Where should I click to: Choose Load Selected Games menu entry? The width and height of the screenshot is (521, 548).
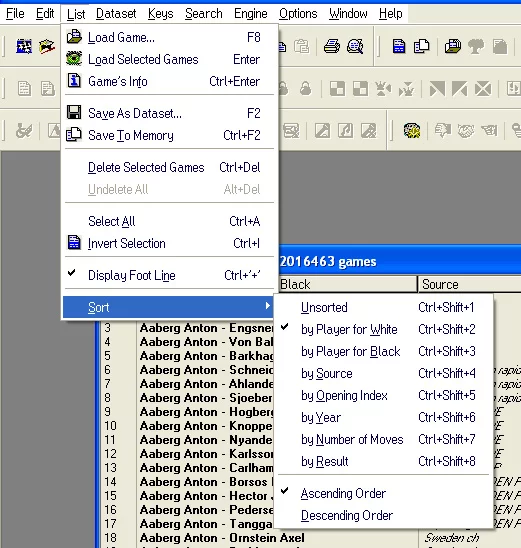point(169,59)
